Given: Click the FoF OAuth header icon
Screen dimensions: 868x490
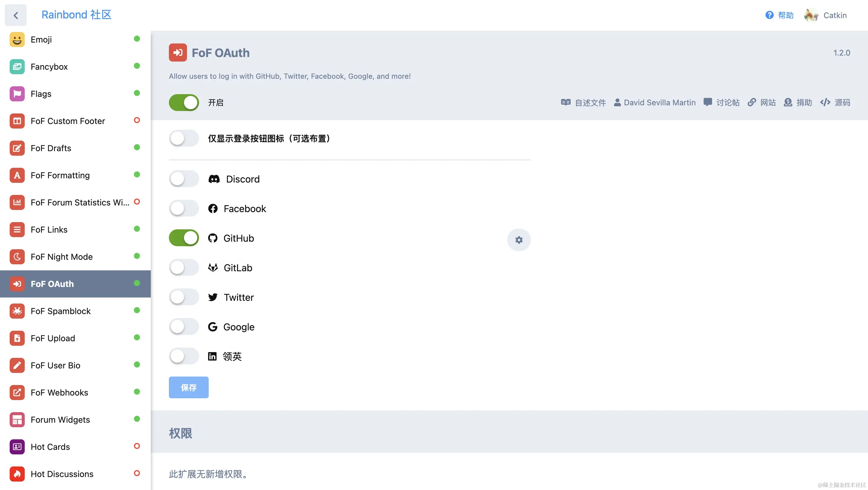Looking at the screenshot, I should pos(178,52).
